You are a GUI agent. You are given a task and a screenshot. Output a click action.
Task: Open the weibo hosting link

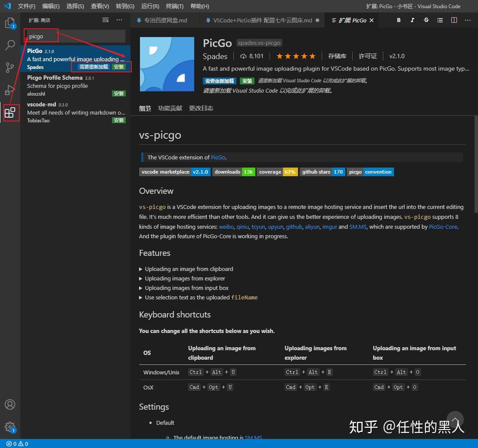tap(226, 227)
